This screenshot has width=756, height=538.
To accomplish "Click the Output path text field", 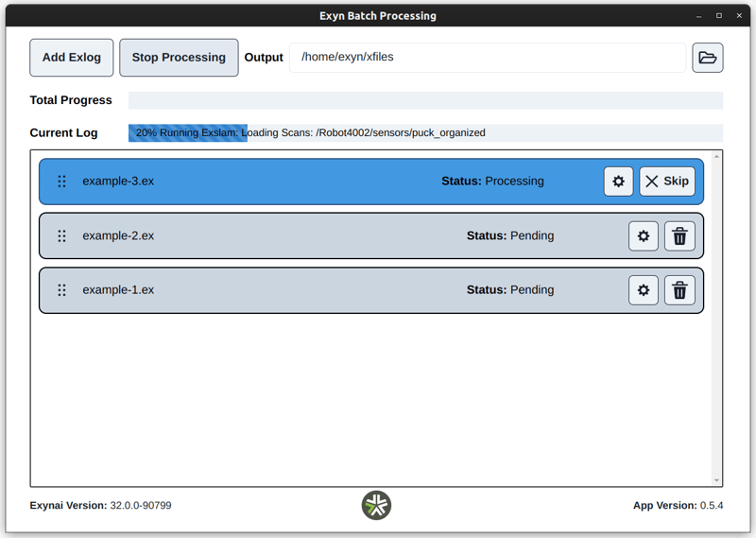I will coord(487,58).
